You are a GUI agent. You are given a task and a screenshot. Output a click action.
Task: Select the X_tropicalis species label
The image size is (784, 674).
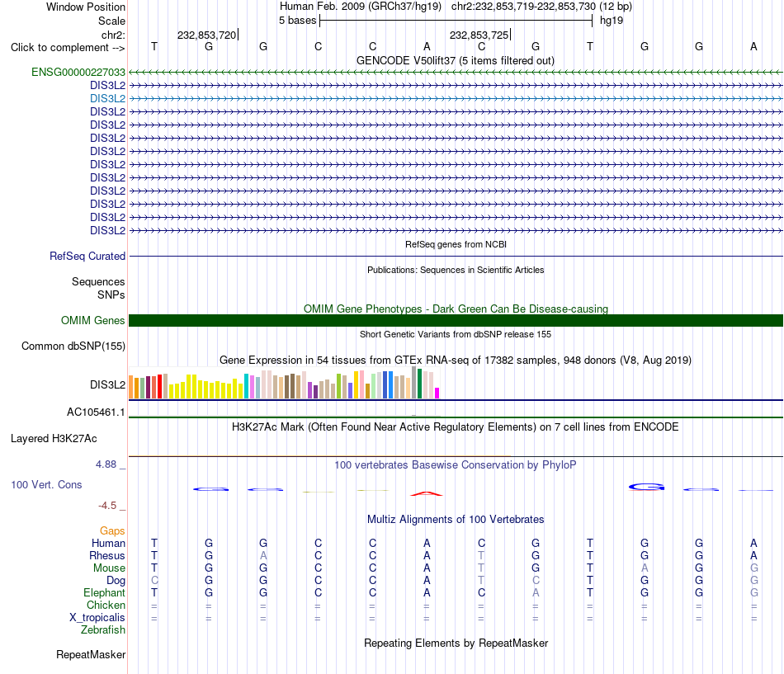click(x=97, y=618)
